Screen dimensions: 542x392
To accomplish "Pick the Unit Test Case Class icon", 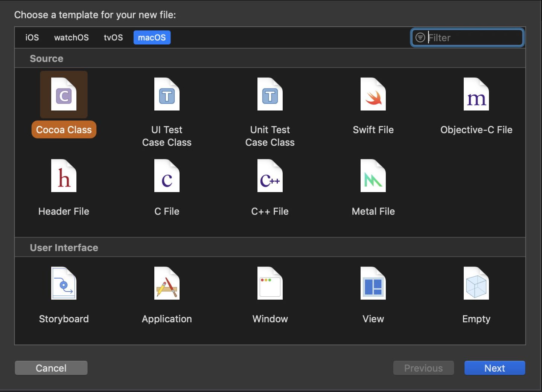I will point(270,94).
